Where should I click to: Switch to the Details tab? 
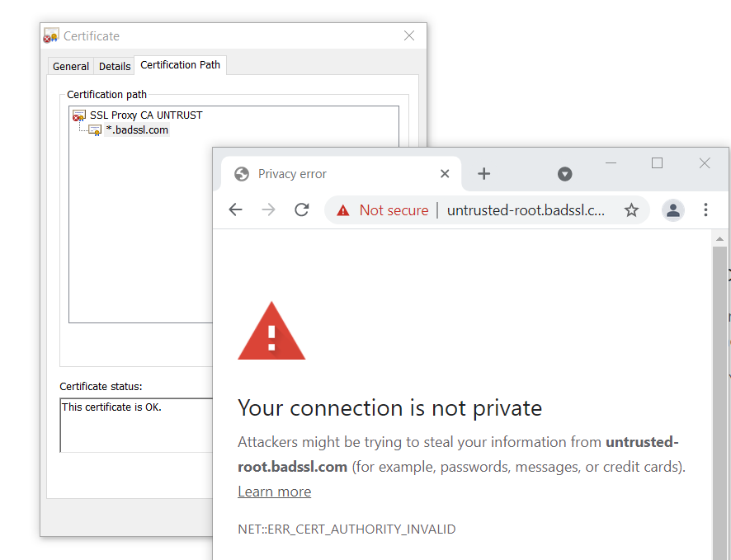[x=115, y=66]
